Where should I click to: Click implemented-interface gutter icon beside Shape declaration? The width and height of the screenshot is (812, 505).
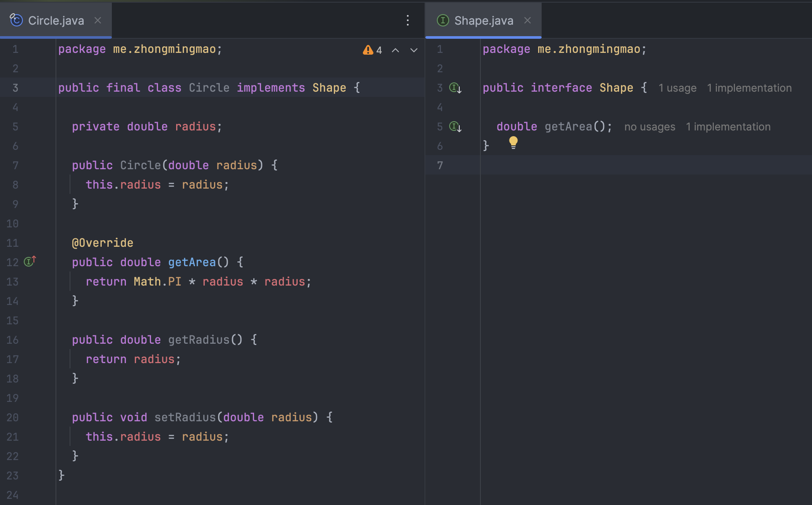pyautogui.click(x=455, y=88)
